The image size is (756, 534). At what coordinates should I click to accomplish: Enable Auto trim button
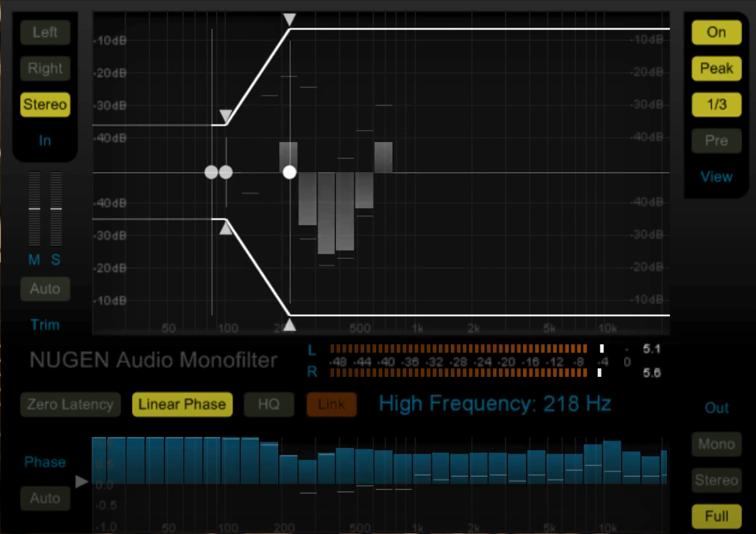click(45, 289)
